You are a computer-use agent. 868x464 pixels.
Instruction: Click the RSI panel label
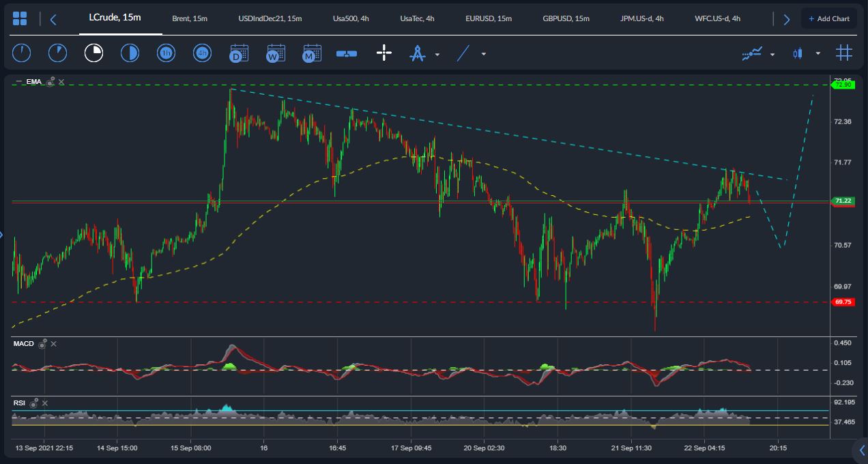coord(19,403)
